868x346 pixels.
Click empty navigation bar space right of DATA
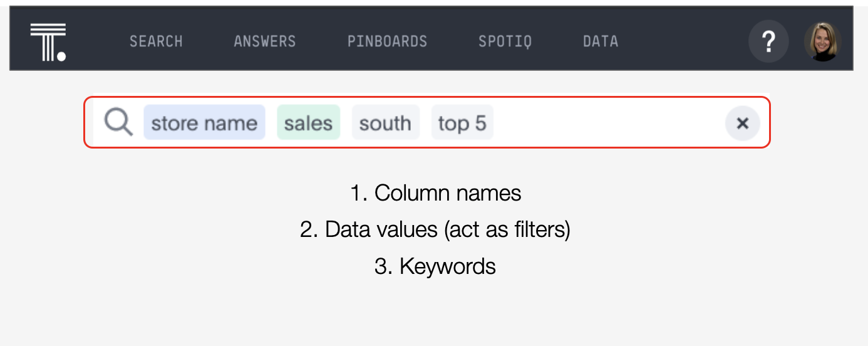point(683,42)
